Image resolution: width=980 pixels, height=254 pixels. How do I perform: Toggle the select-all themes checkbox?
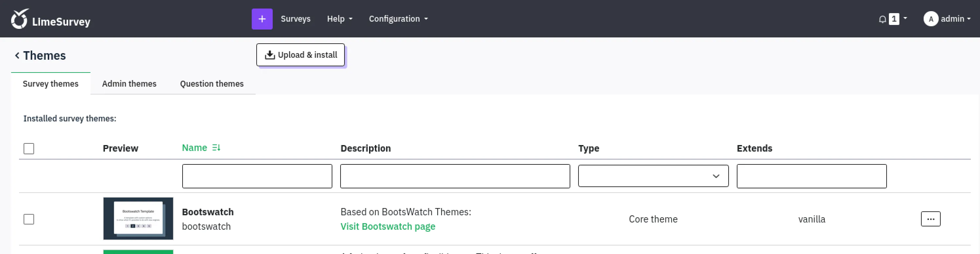(29, 149)
